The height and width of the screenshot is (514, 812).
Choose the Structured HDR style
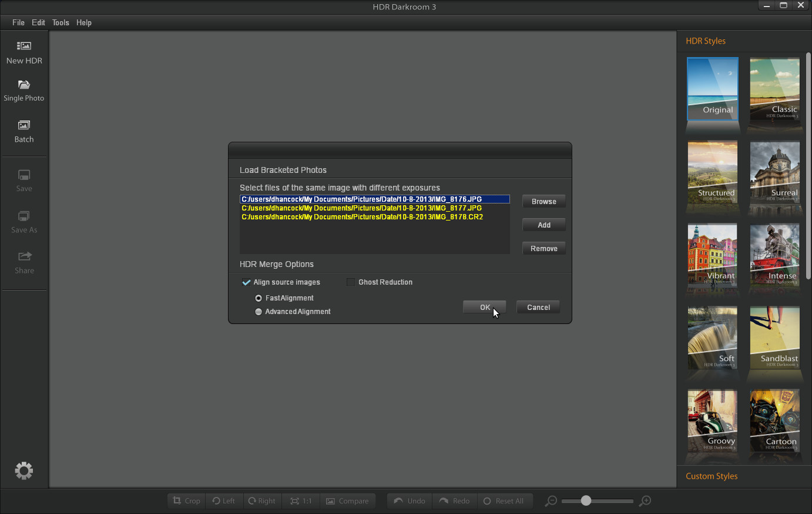click(x=713, y=172)
